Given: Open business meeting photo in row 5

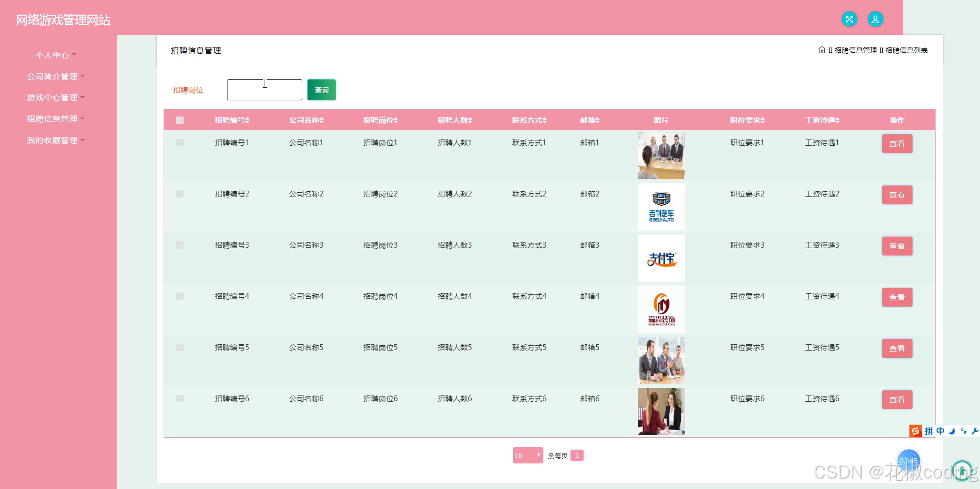Looking at the screenshot, I should pos(661,360).
